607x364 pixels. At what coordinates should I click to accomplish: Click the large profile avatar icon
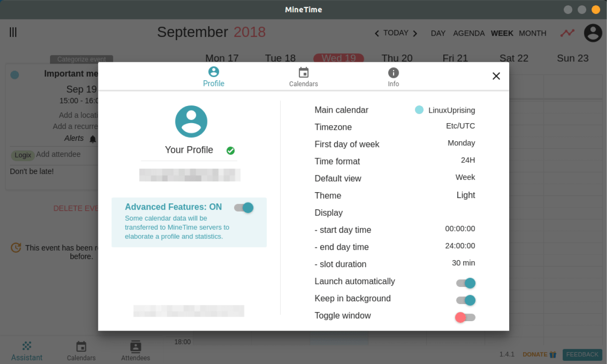pos(191,121)
